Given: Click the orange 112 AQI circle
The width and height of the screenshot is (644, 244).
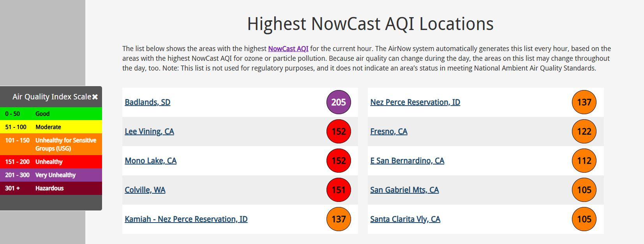Looking at the screenshot, I should click(584, 161).
